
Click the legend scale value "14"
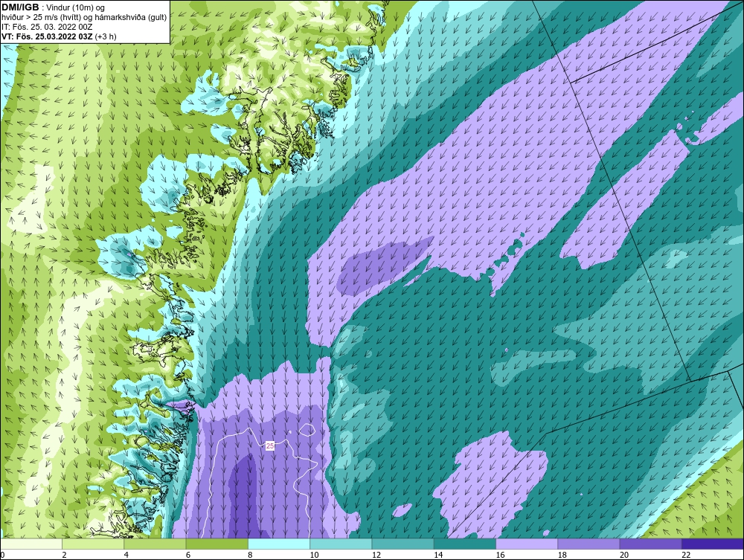pos(438,555)
